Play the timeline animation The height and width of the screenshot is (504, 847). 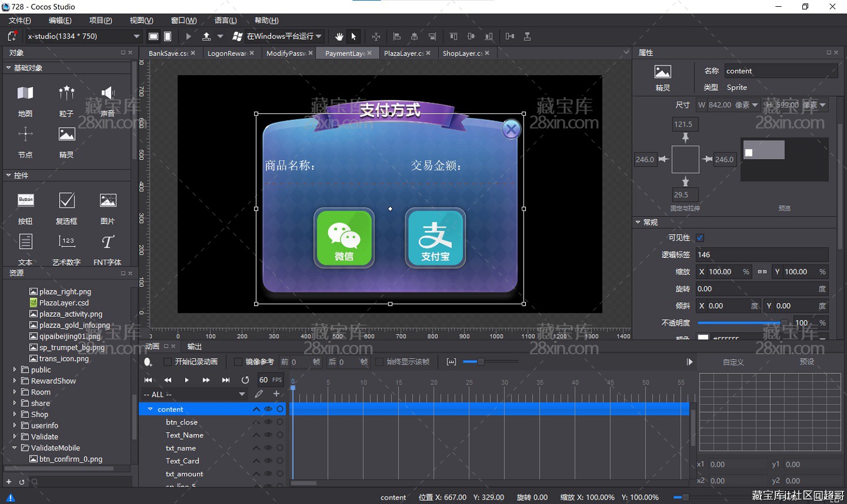pos(187,380)
